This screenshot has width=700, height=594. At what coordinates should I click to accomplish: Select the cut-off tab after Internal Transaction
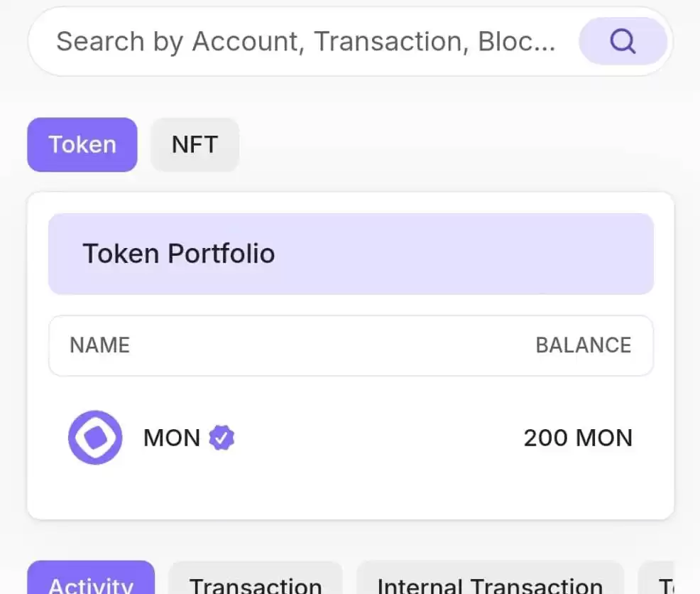pyautogui.click(x=655, y=578)
